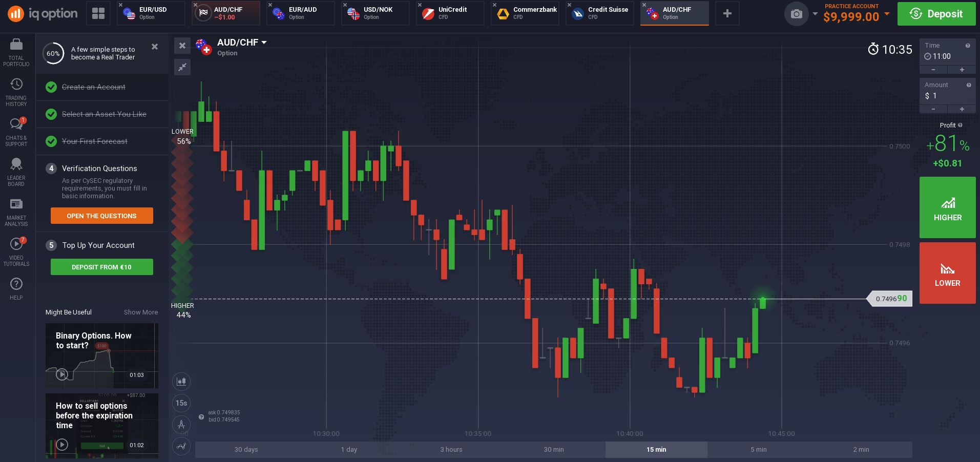Select the 3 hours chart range
Screen dimensions: 980x462
pyautogui.click(x=451, y=450)
